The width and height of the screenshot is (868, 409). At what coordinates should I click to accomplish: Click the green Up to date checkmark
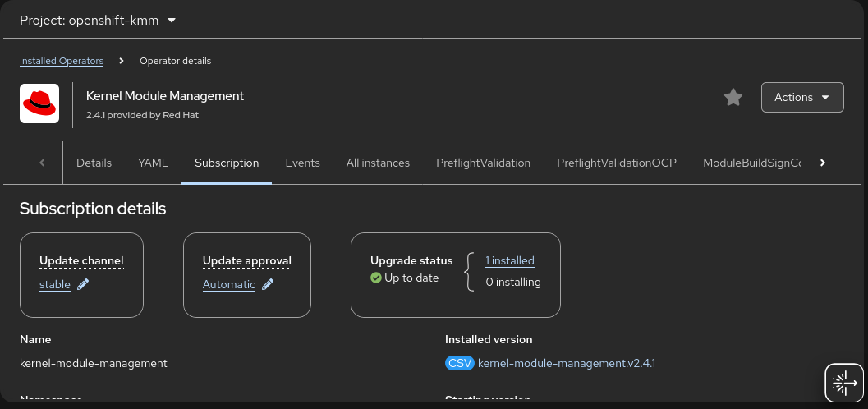pos(376,278)
